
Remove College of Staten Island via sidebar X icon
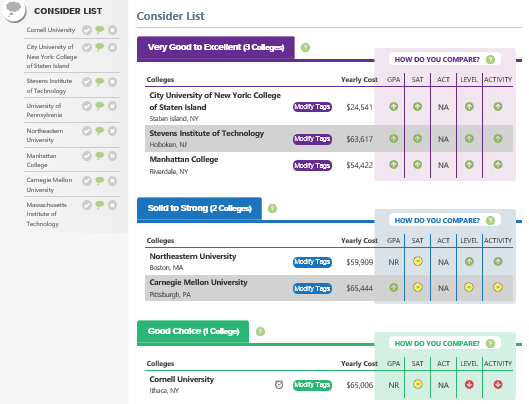112,47
